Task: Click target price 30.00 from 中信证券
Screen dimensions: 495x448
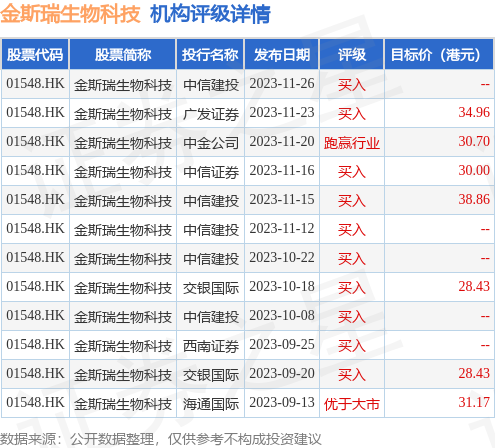Action: pos(474,170)
